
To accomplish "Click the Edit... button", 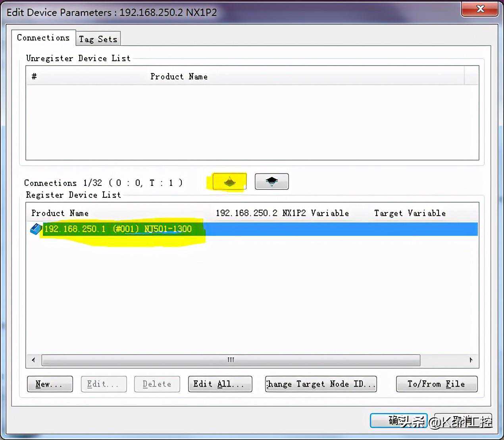I will [x=104, y=384].
